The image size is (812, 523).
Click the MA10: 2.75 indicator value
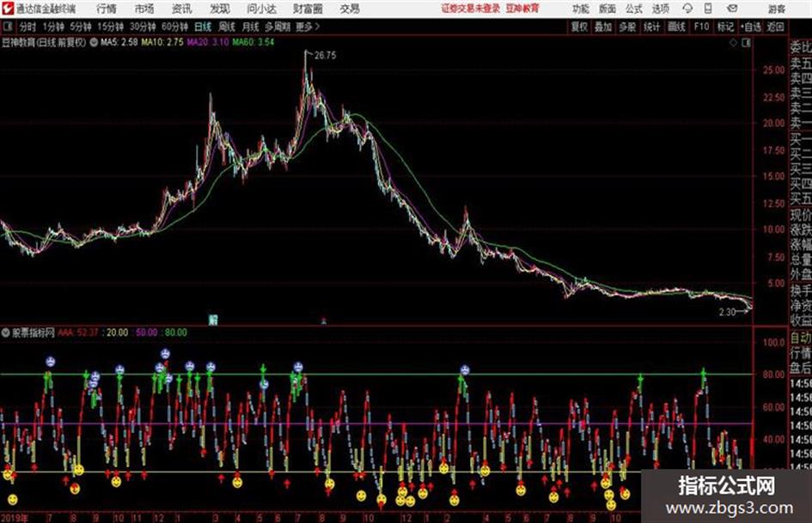click(x=162, y=42)
